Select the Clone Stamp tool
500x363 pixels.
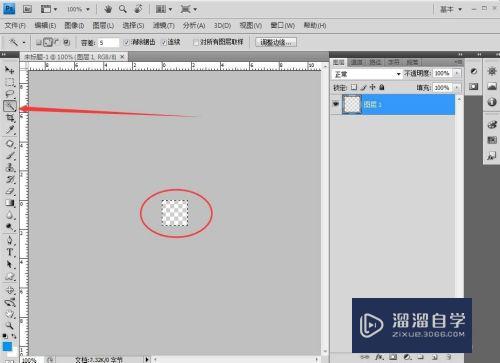pyautogui.click(x=9, y=167)
